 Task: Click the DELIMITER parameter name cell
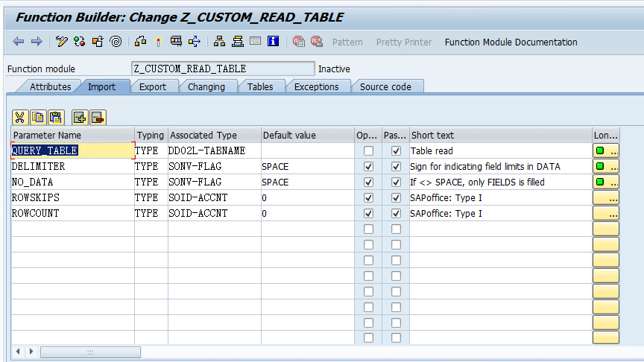point(73,166)
